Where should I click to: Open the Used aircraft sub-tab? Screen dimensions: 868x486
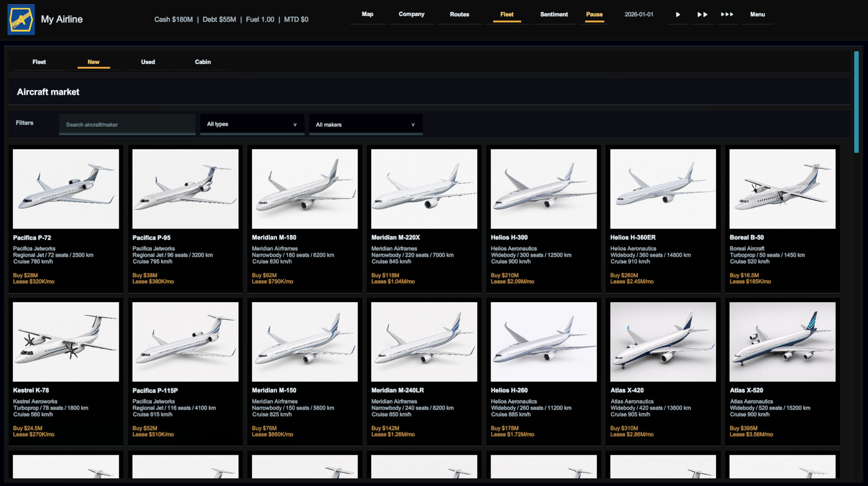pyautogui.click(x=148, y=62)
